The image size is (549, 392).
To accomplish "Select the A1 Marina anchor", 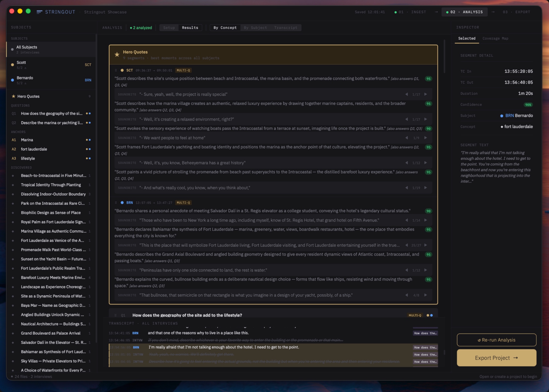I will point(51,140).
